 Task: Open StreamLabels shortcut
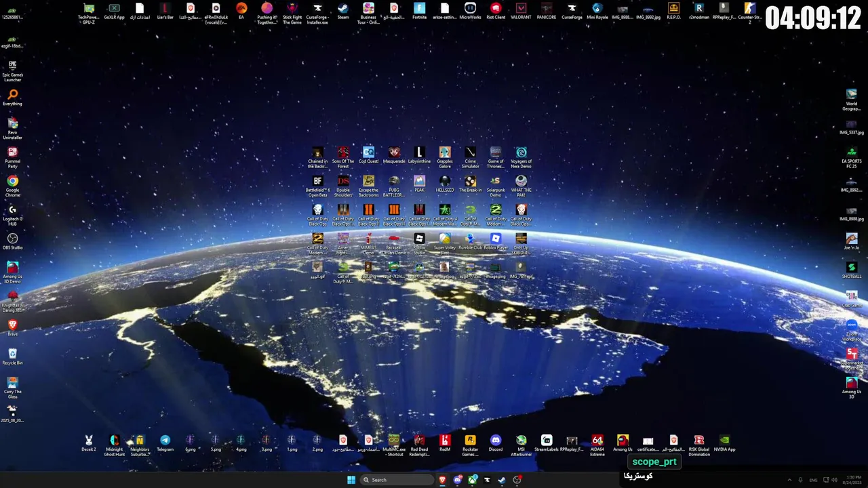[x=547, y=443]
